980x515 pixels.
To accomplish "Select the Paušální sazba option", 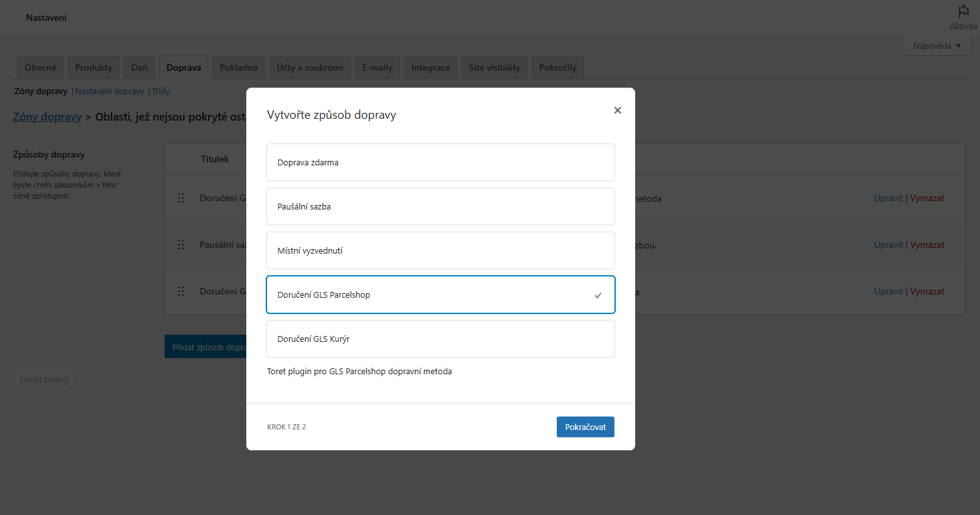I will (x=441, y=206).
